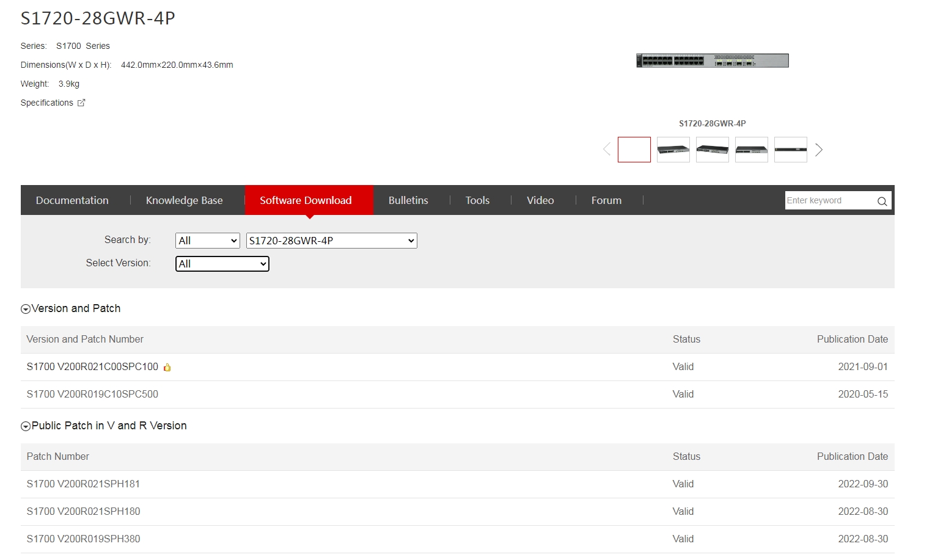Viewport: 935px width, 560px height.
Task: Open the Specifications external link icon
Action: 81,103
